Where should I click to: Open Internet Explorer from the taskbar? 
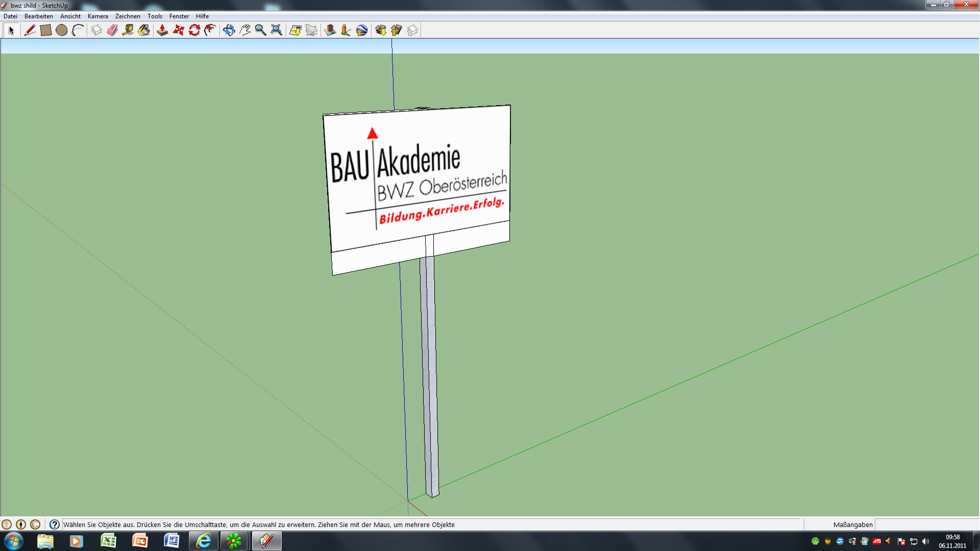pos(203,541)
